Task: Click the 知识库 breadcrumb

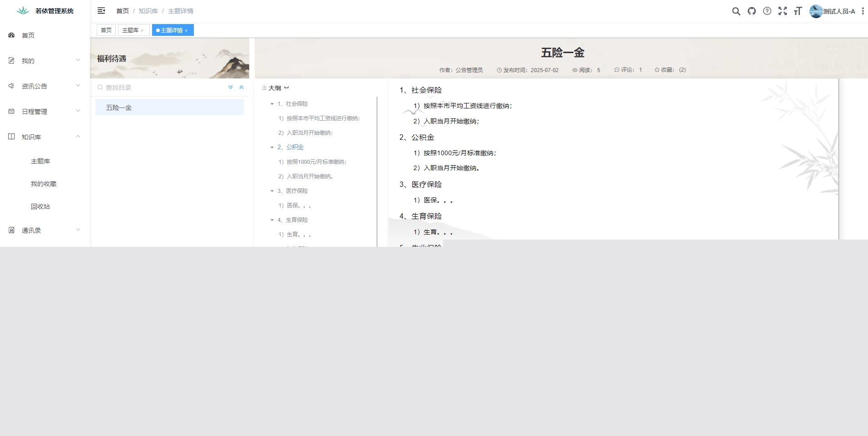Action: [148, 11]
